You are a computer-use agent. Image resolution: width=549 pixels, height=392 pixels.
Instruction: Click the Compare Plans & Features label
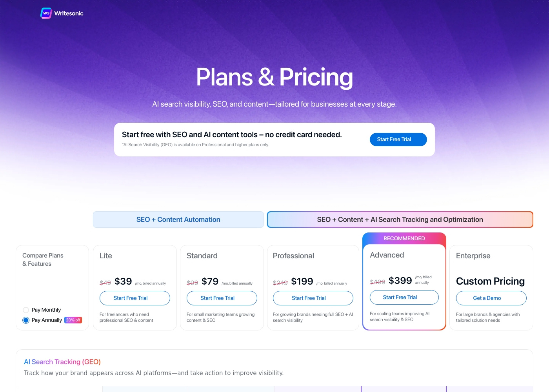click(x=43, y=260)
